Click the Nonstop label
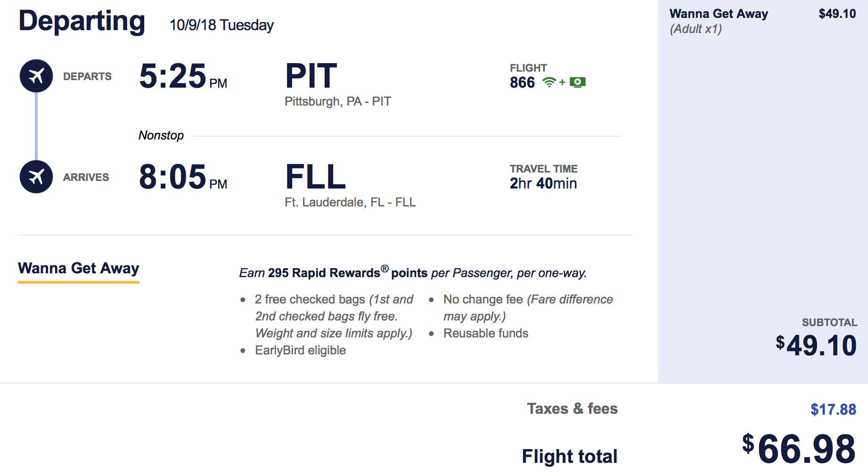Viewport: 868px width, 476px height. (161, 135)
